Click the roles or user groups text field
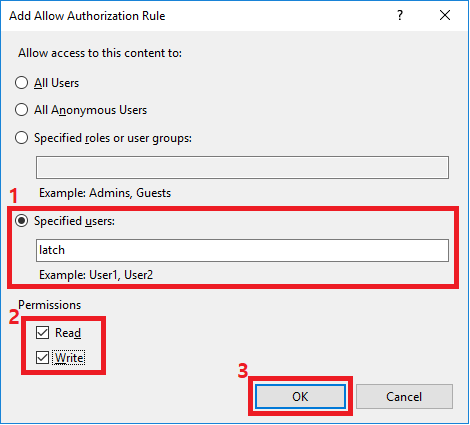 [x=242, y=167]
